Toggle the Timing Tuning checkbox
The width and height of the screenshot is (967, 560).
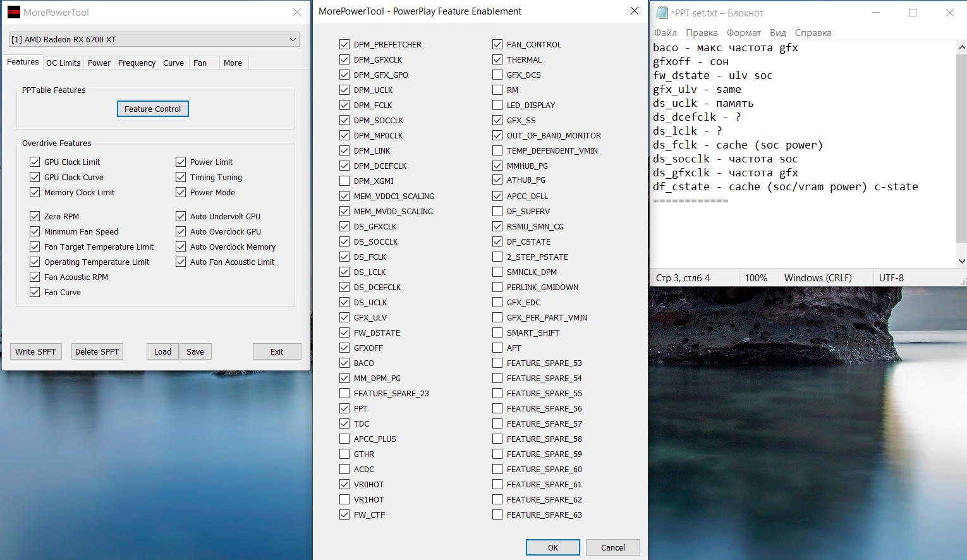(181, 177)
